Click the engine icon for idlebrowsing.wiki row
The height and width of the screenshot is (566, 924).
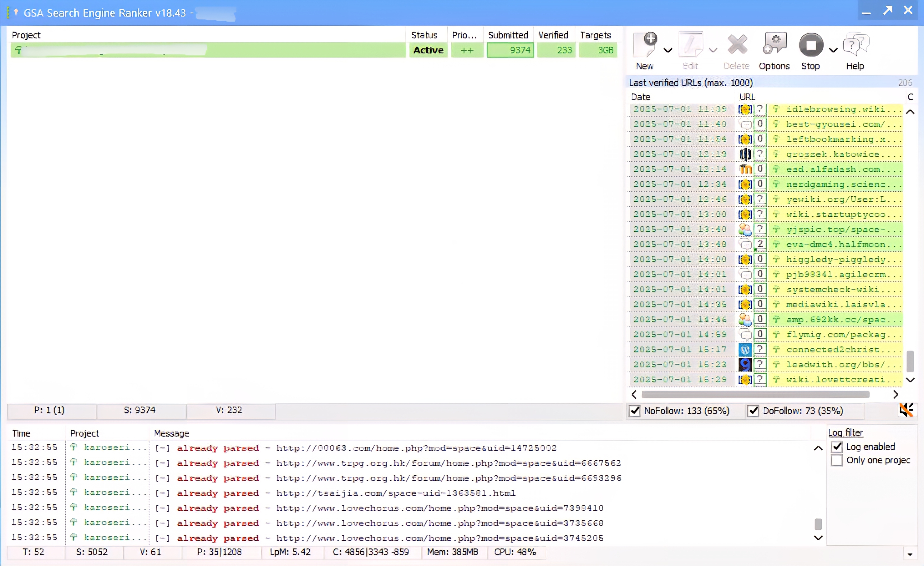(745, 109)
